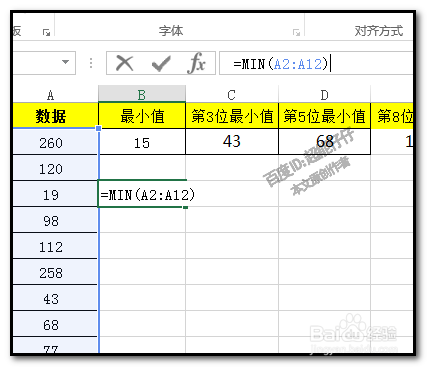Viewport: 427px width, 367px height.
Task: Click the 最小值 header cell
Action: pos(142,116)
